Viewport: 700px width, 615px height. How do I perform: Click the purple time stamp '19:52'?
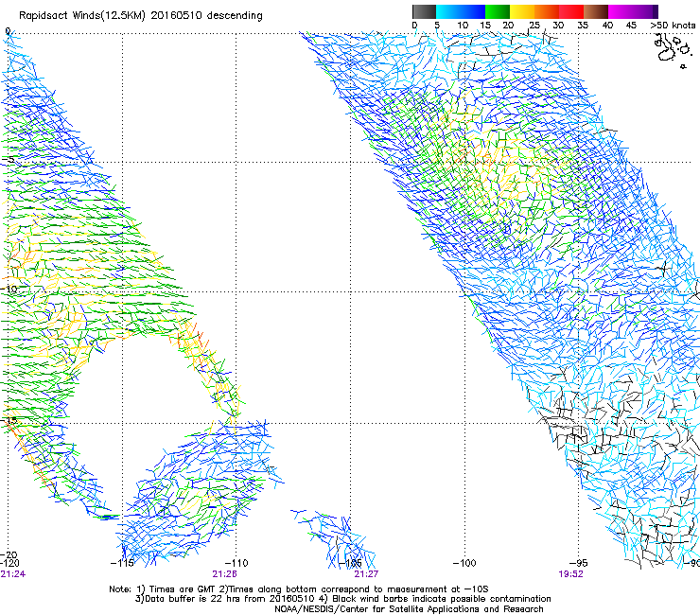point(571,574)
